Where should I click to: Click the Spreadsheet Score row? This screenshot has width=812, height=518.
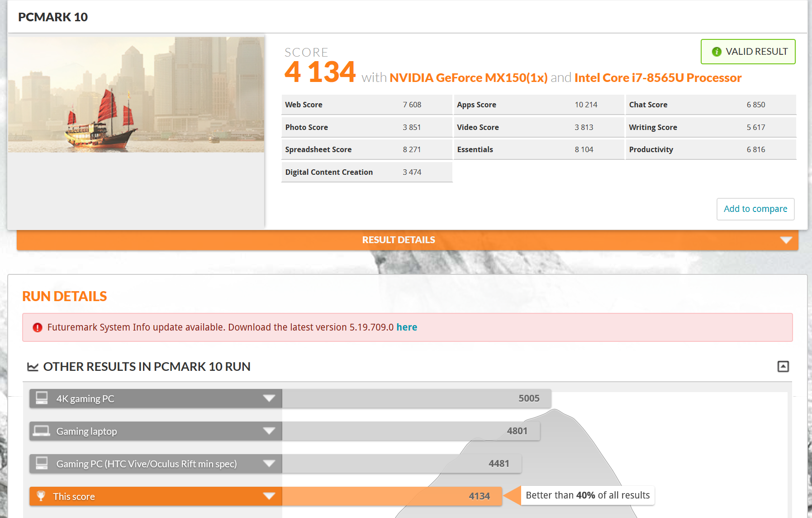pos(367,149)
